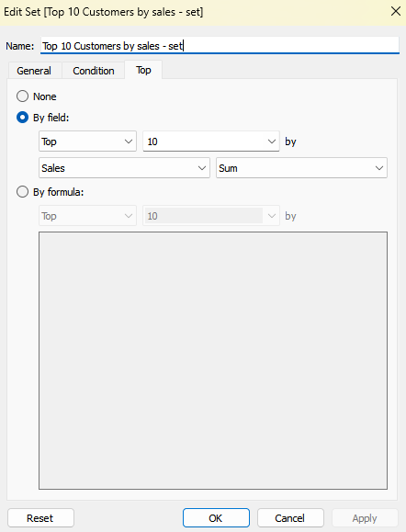Switch to the General tab
This screenshot has width=406, height=532.
click(34, 71)
